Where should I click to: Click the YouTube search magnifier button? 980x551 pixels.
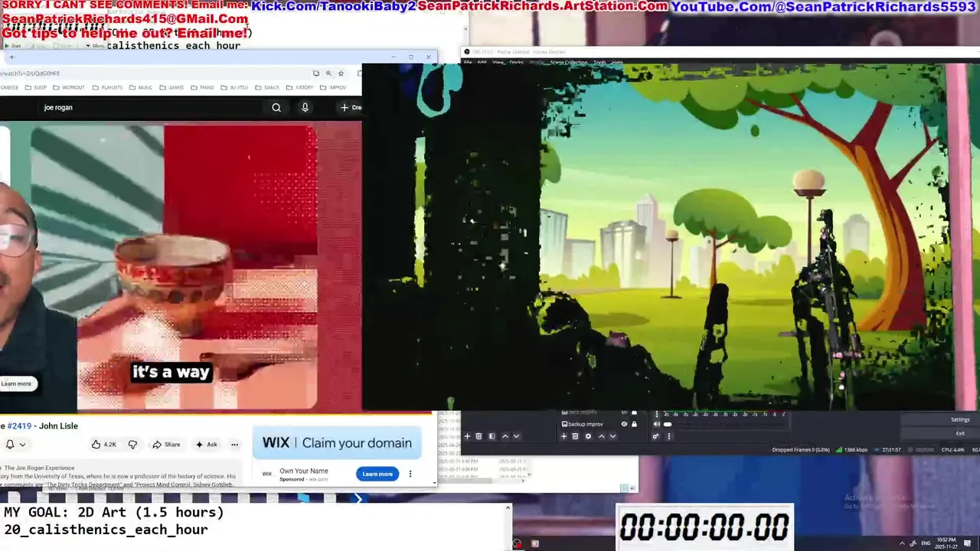point(276,108)
